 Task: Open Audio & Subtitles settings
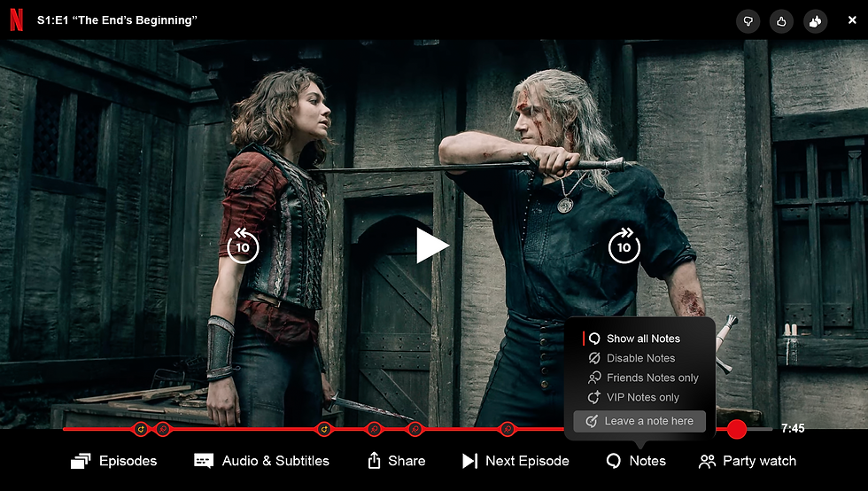coord(261,461)
